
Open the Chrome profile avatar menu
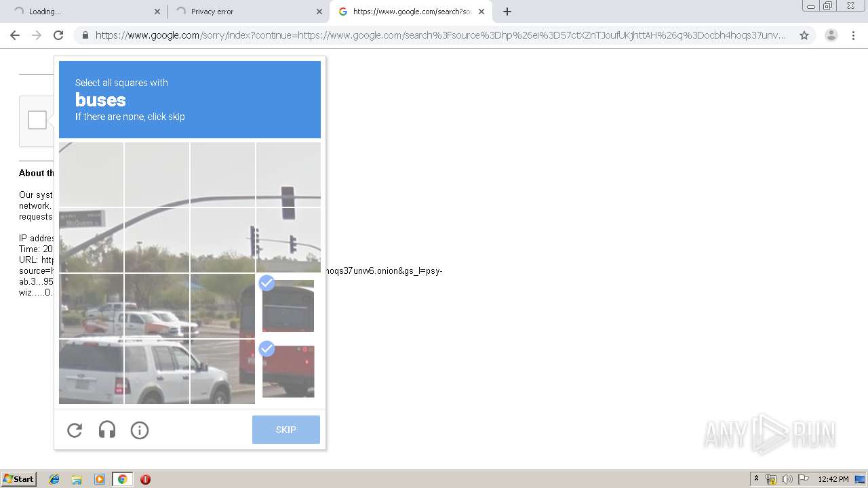831,35
